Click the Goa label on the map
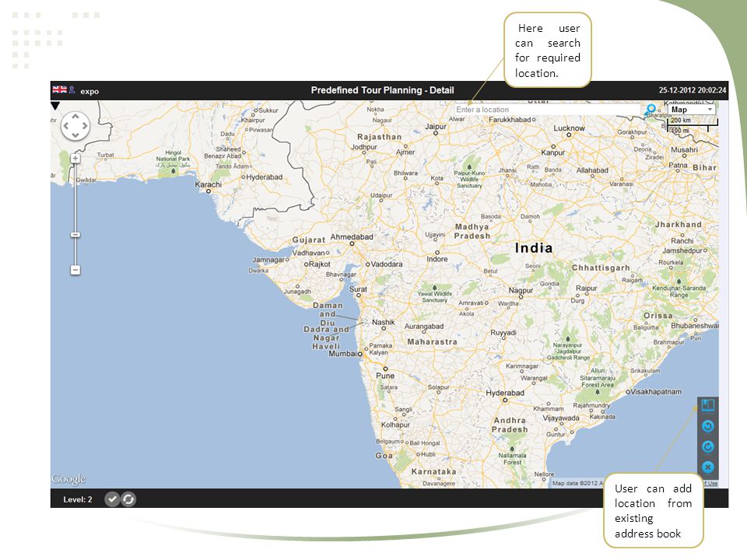 tap(384, 455)
